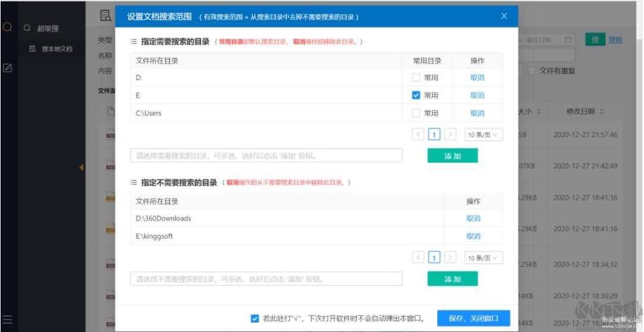Click the orange sidebar collapse arrow
644x332 pixels.
click(x=81, y=167)
